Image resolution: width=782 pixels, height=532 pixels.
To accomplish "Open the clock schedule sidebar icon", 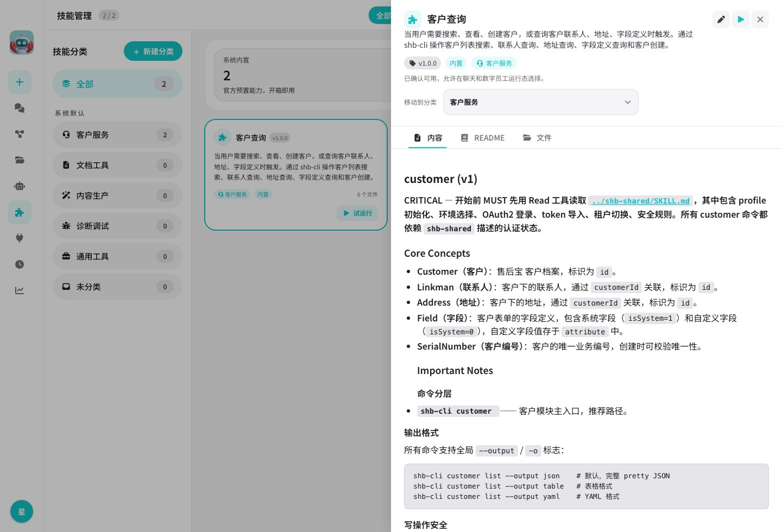I will pyautogui.click(x=20, y=264).
